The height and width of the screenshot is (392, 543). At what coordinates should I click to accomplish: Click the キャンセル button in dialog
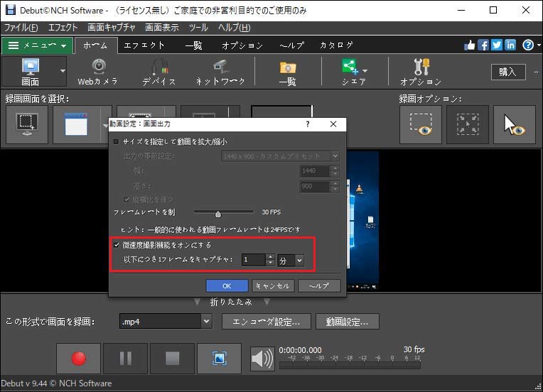pos(273,286)
